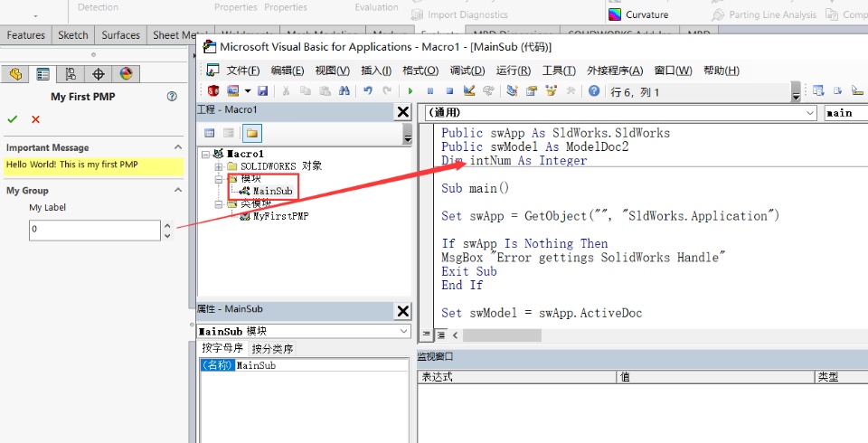Open the PropertyManager tab icon
Viewport: 868px width, 443px height.
42,74
